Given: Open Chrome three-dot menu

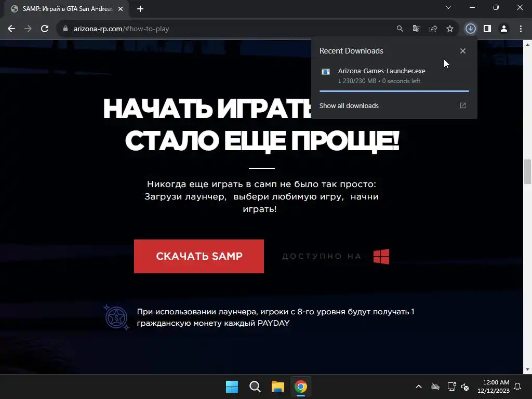Looking at the screenshot, I should click(521, 29).
